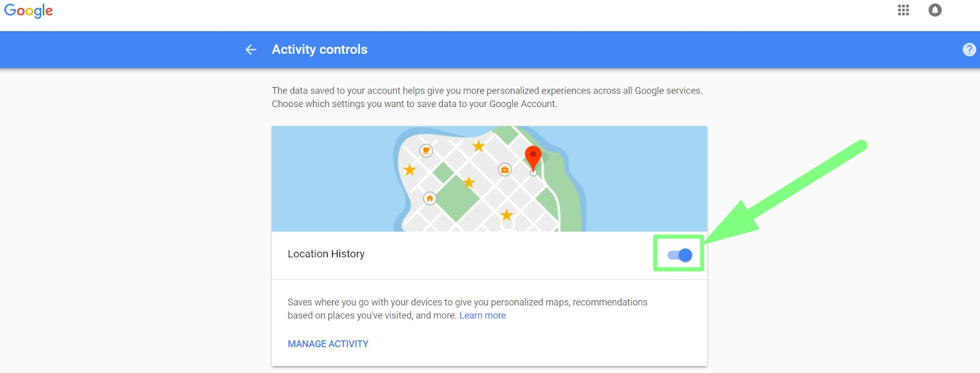Open MANAGE ACTIVITY
980x373 pixels.
click(328, 344)
